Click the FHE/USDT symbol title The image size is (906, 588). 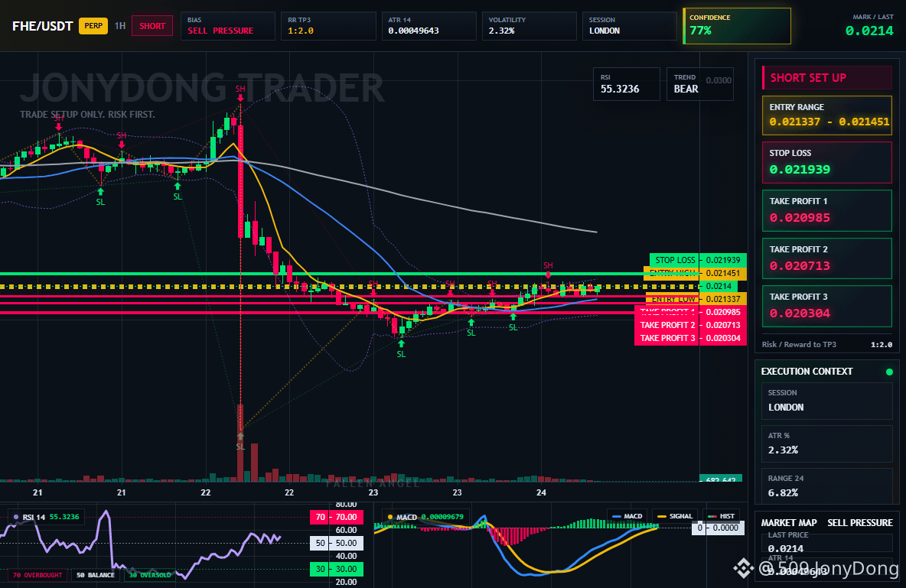[x=42, y=27]
